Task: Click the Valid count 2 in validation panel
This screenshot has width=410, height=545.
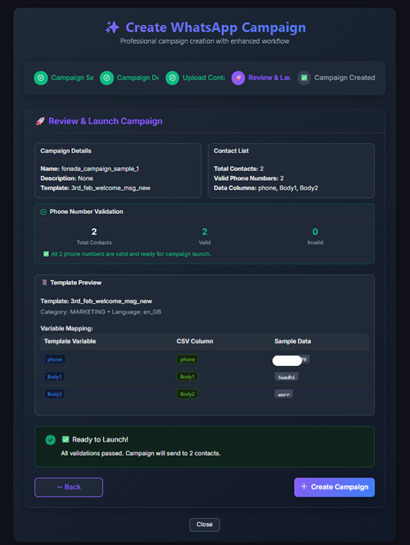Action: [205, 232]
